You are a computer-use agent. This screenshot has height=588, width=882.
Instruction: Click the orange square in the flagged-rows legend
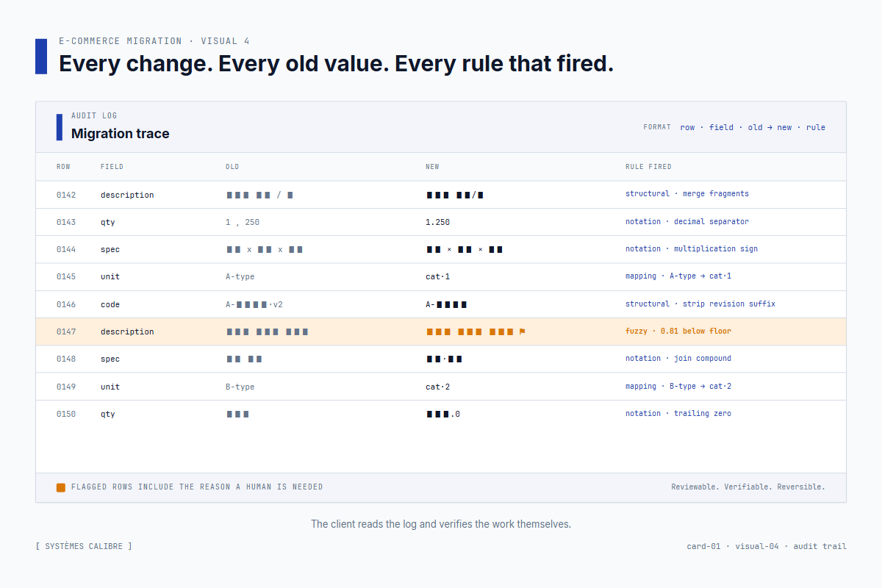61,487
